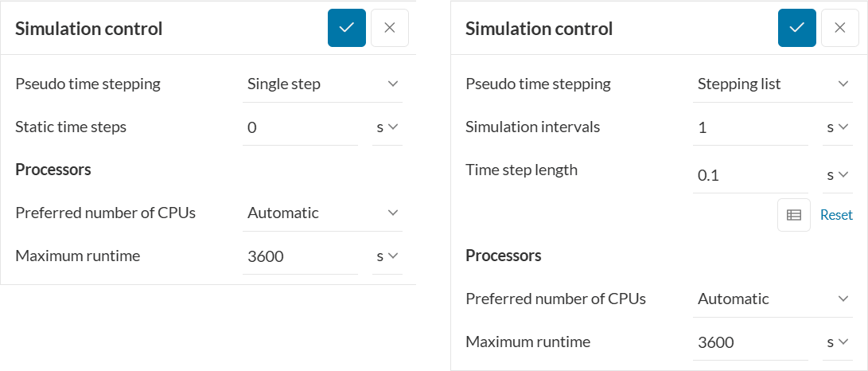Image resolution: width=868 pixels, height=371 pixels.
Task: Open the table icon next to Reset
Action: tap(793, 215)
